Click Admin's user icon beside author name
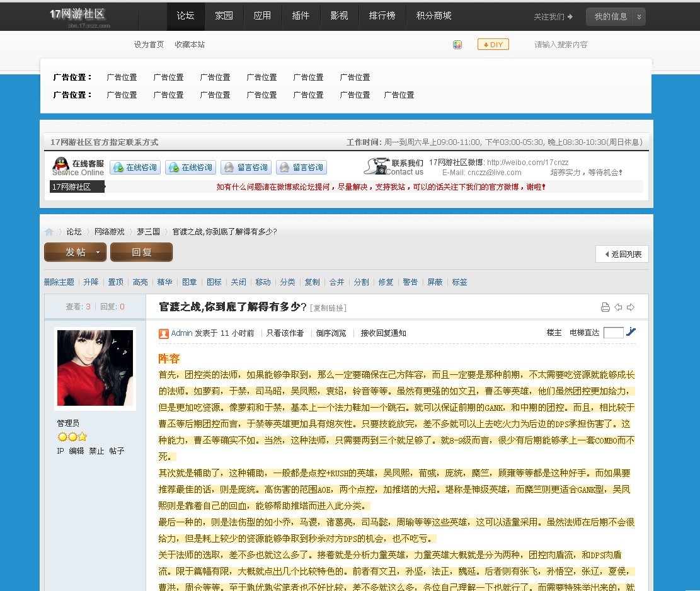This screenshot has width=700, height=591. (163, 333)
